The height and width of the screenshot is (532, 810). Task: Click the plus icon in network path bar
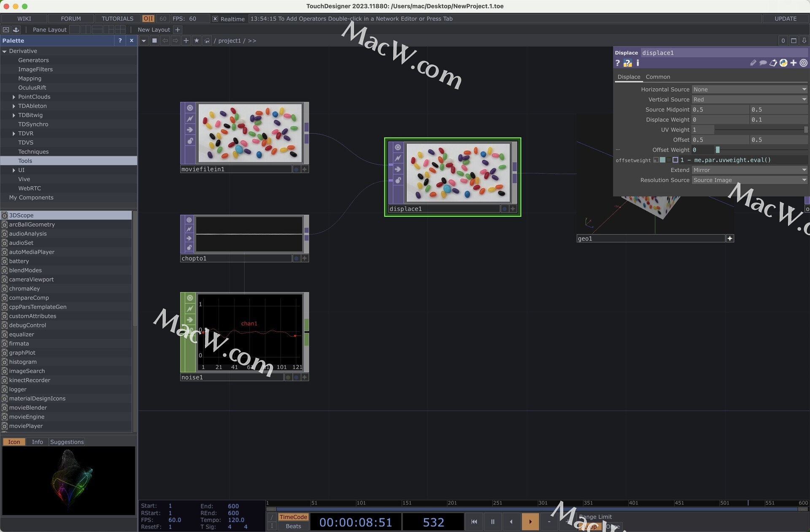point(186,41)
